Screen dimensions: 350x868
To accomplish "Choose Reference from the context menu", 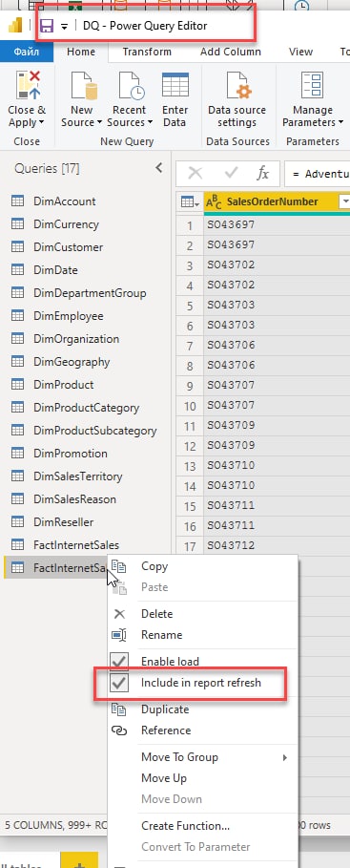I will point(202,730).
